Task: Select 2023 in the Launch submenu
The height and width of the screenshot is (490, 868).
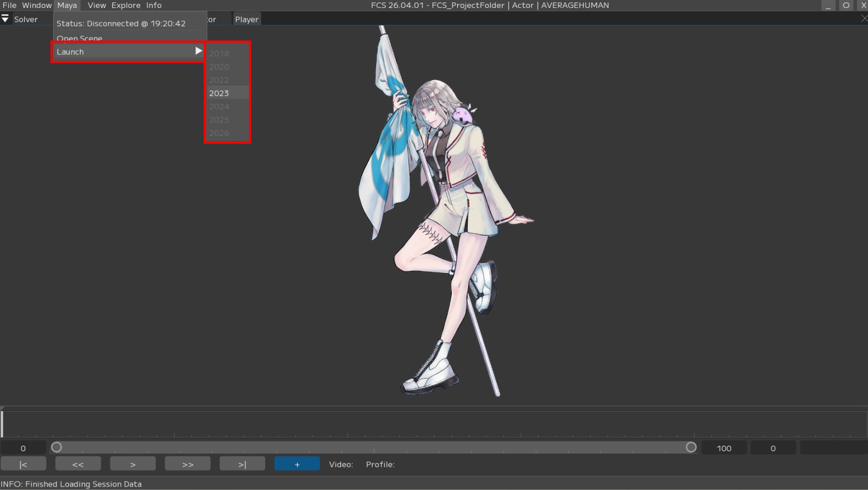Action: click(x=219, y=93)
